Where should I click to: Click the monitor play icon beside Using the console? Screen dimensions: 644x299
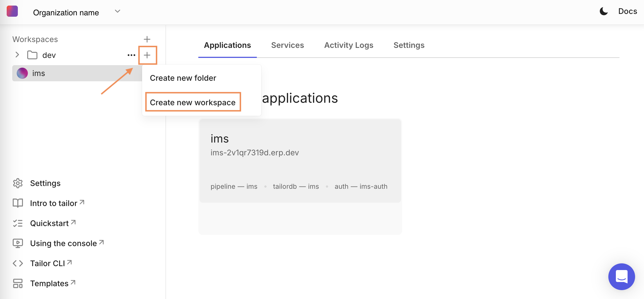(18, 243)
